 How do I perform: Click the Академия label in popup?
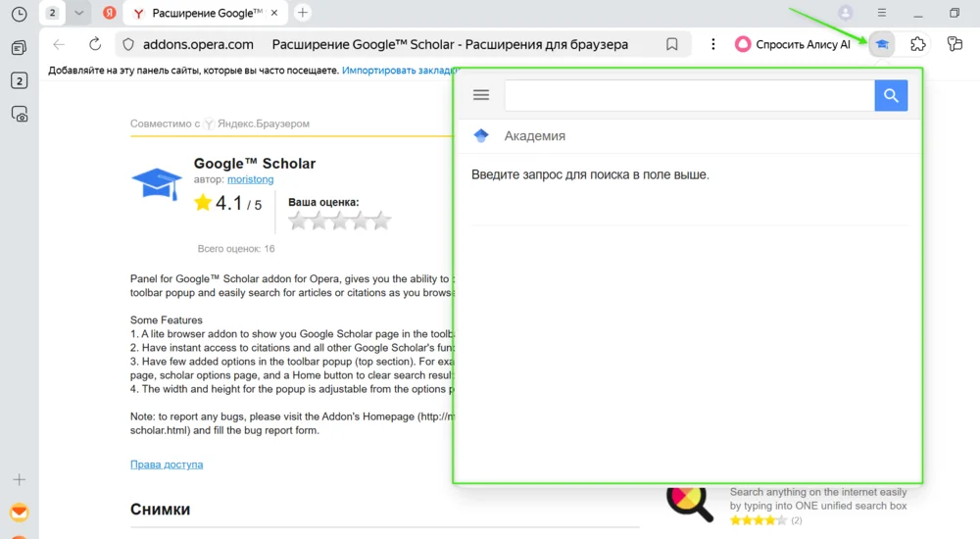pos(534,135)
